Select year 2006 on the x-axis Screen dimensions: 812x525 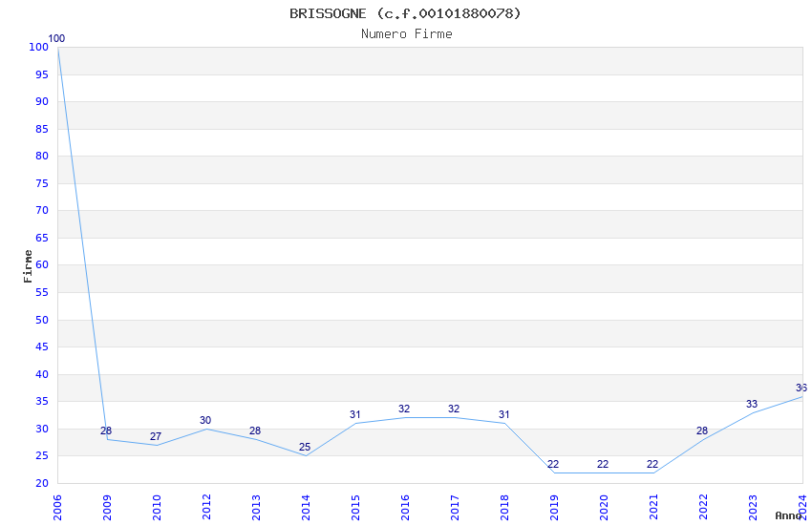point(57,507)
